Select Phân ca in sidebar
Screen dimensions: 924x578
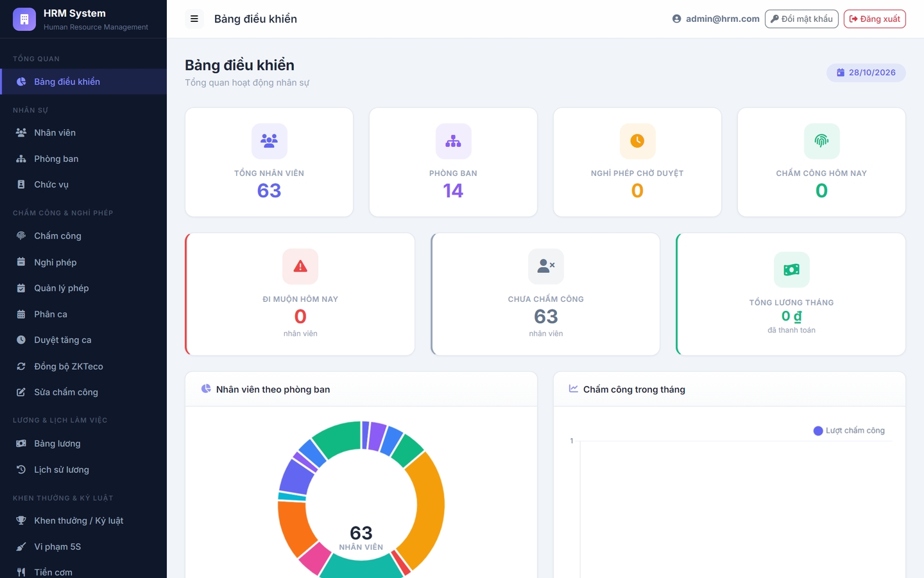[x=83, y=314]
